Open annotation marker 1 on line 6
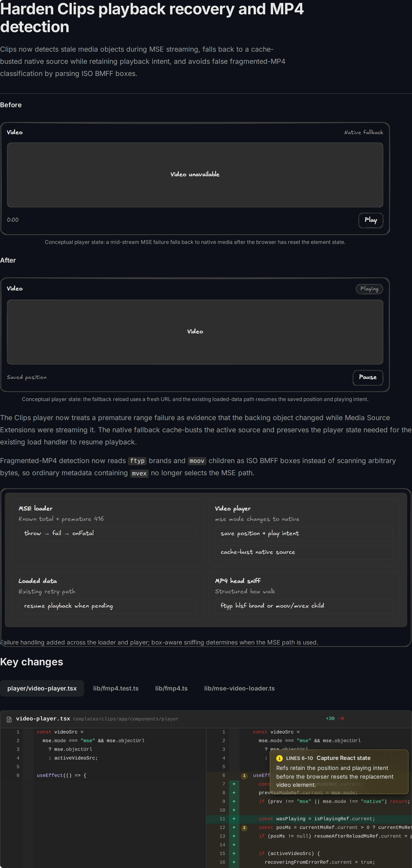 pos(244,776)
